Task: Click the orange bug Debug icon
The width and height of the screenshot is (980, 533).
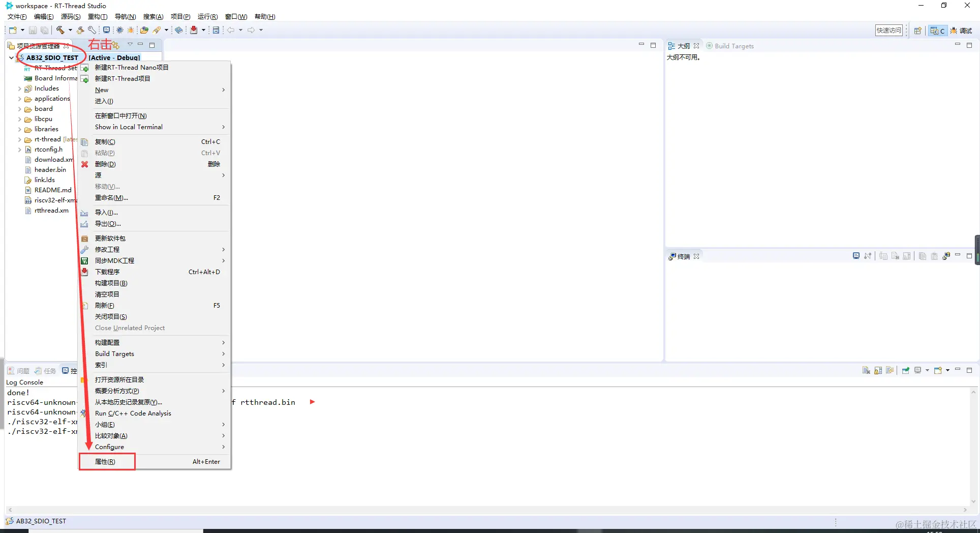Action: click(131, 30)
